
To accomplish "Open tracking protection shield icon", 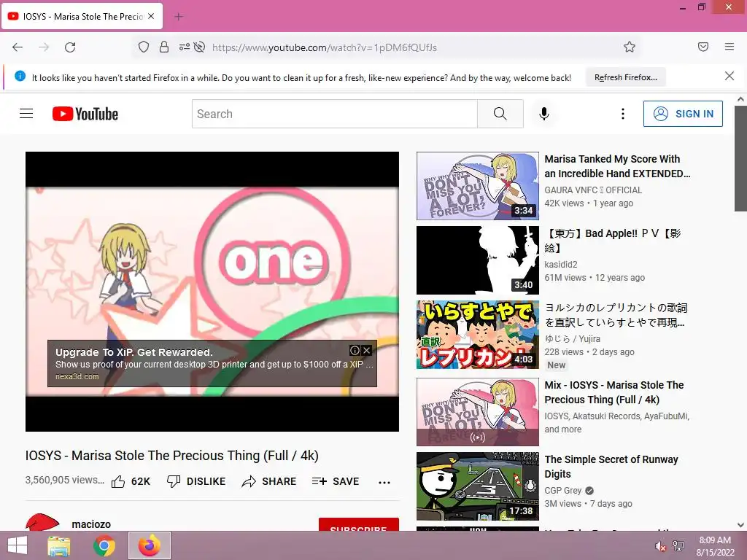I will 144,47.
